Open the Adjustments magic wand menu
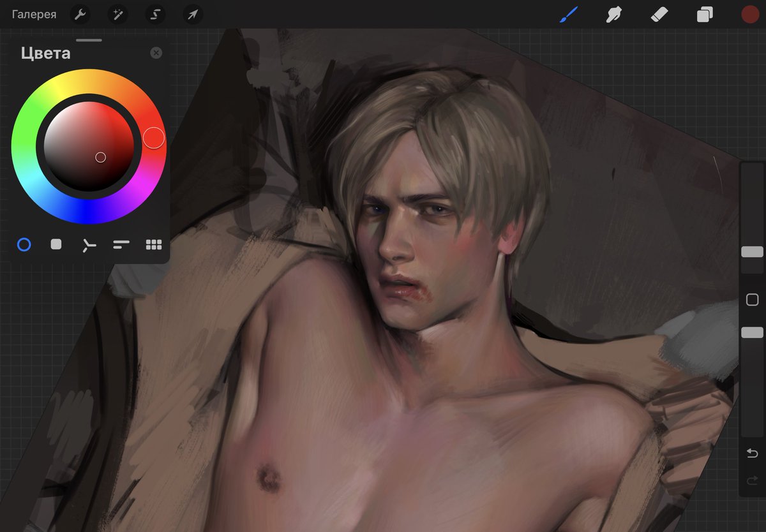 (117, 14)
